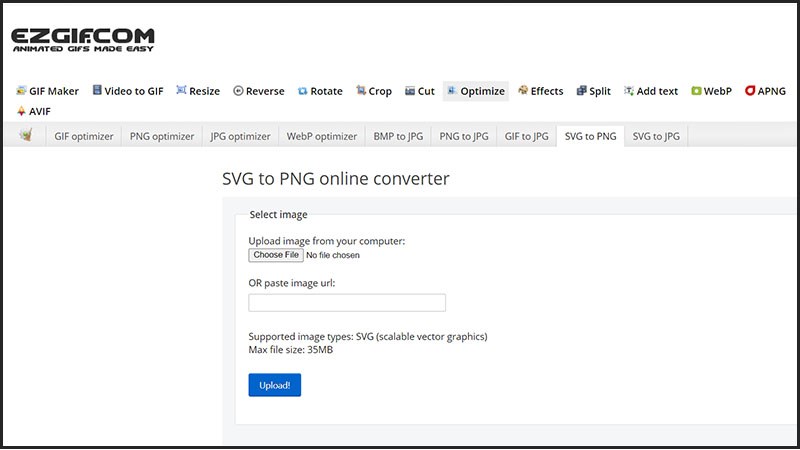Click the 'SVG to PNG online converter' heading

pyautogui.click(x=336, y=179)
